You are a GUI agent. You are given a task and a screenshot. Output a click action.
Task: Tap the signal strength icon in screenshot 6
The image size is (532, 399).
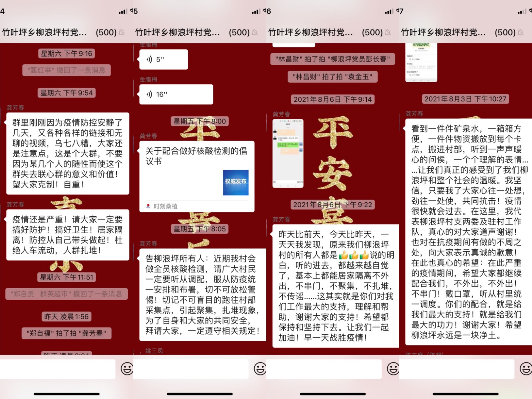pos(389,12)
